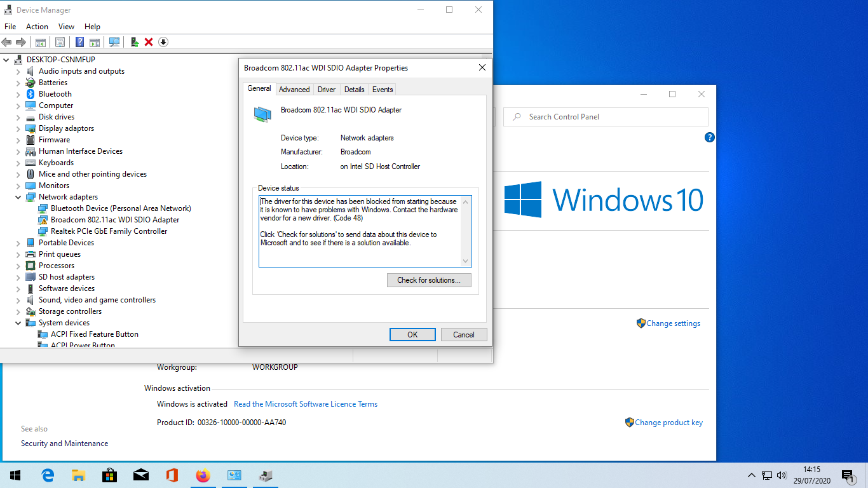Open Read the Microsoft Software Licence Terms link
868x488 pixels.
(306, 404)
